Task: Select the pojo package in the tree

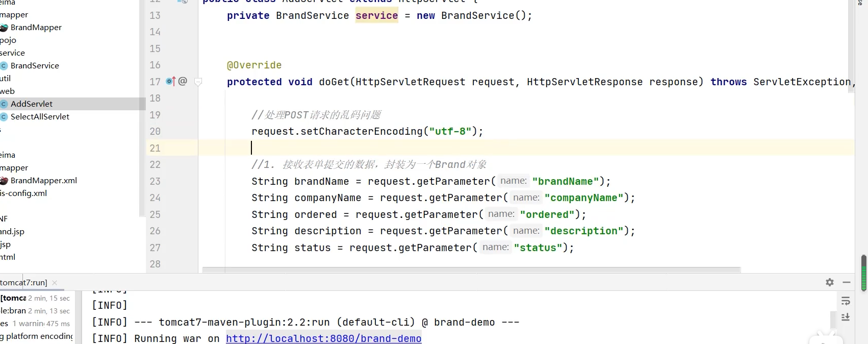Action: click(x=8, y=40)
